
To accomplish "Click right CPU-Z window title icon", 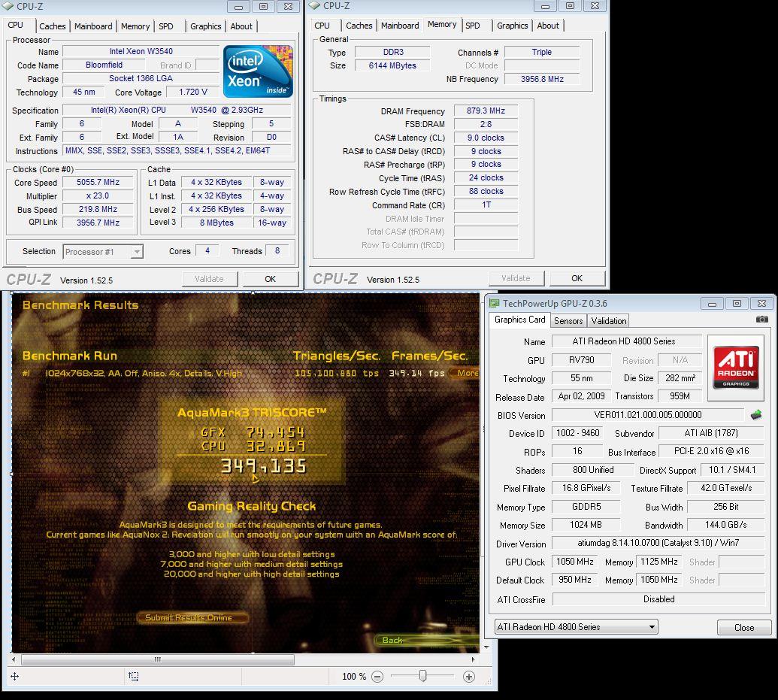I will click(x=314, y=6).
